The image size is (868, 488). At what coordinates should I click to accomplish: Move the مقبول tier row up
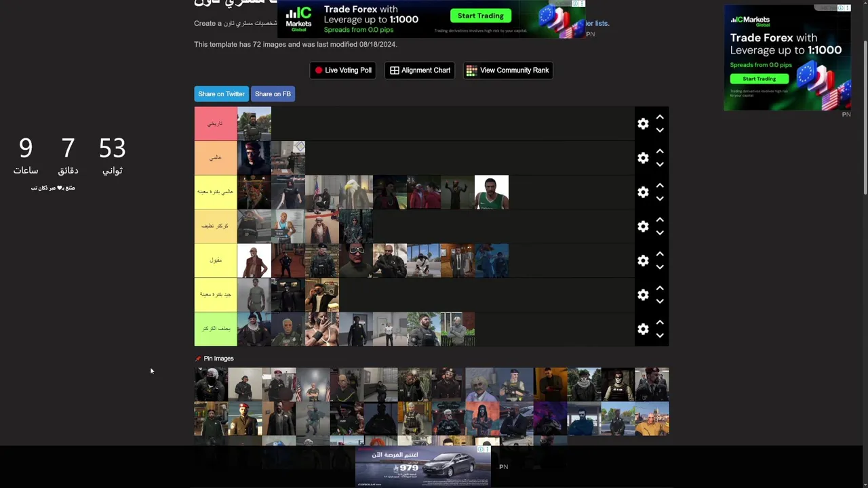pyautogui.click(x=660, y=254)
